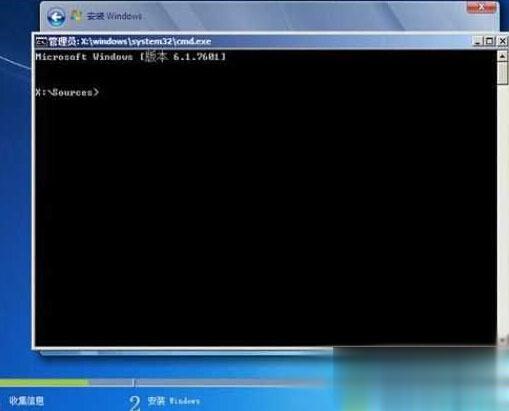Click the scrollbar thumb in command prompt

pos(502,73)
